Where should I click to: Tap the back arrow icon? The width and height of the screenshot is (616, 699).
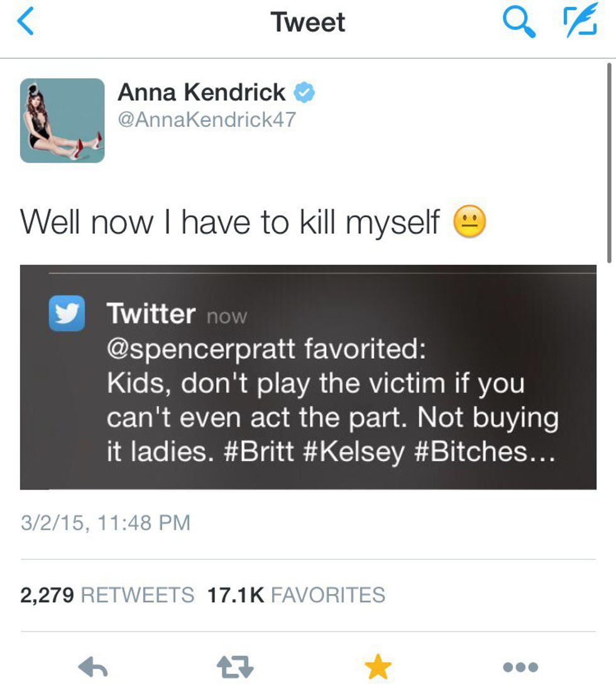[25, 22]
